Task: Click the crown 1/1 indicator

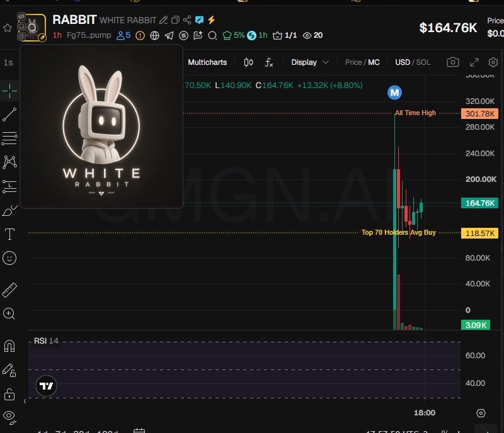Action: [285, 35]
